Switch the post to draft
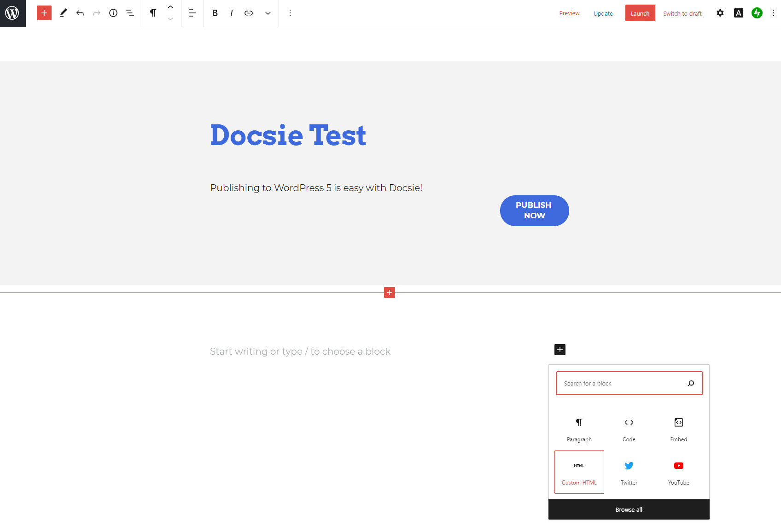This screenshot has height=532, width=781. [x=682, y=13]
